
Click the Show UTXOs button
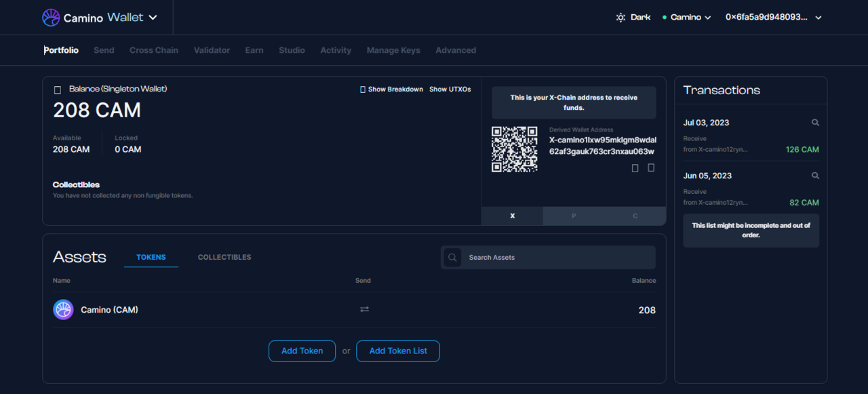450,90
